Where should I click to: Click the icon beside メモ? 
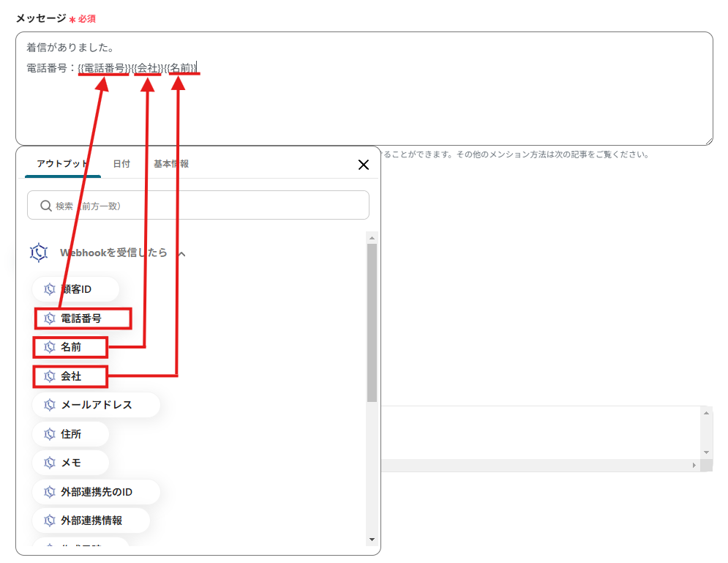coord(50,463)
